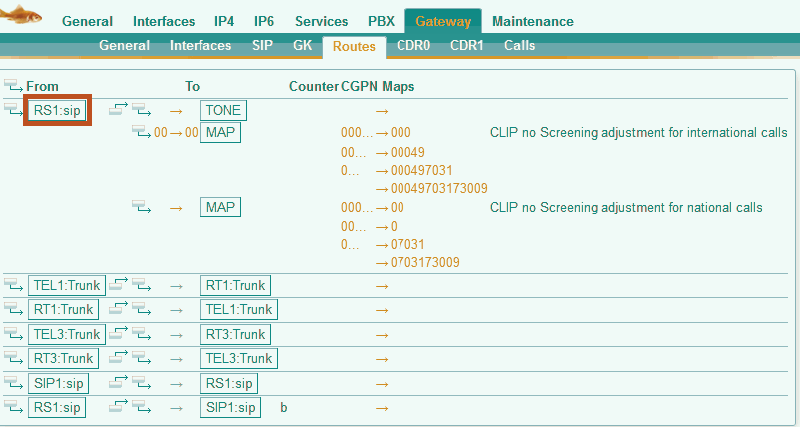Image resolution: width=800 pixels, height=427 pixels.
Task: Open the CDR0 sub-tab
Action: [414, 45]
